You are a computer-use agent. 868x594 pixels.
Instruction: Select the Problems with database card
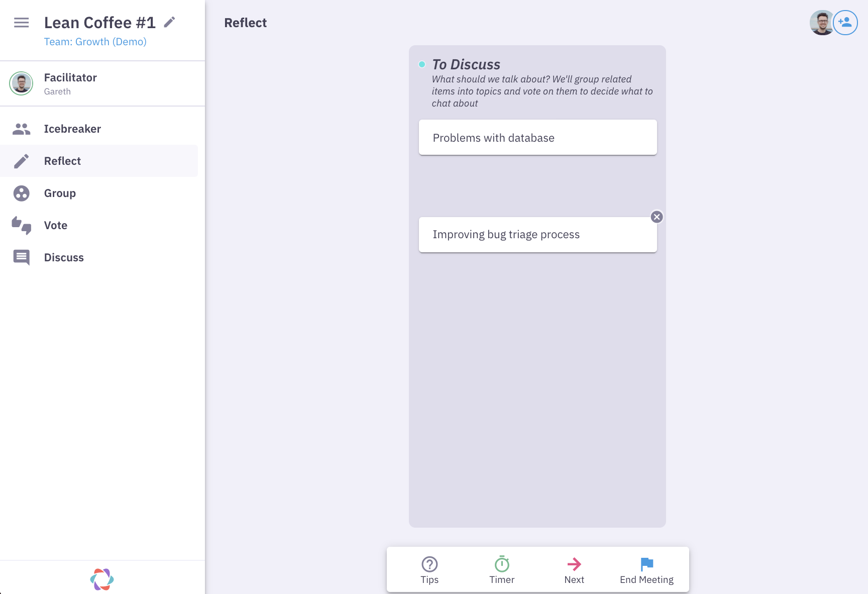click(x=537, y=137)
